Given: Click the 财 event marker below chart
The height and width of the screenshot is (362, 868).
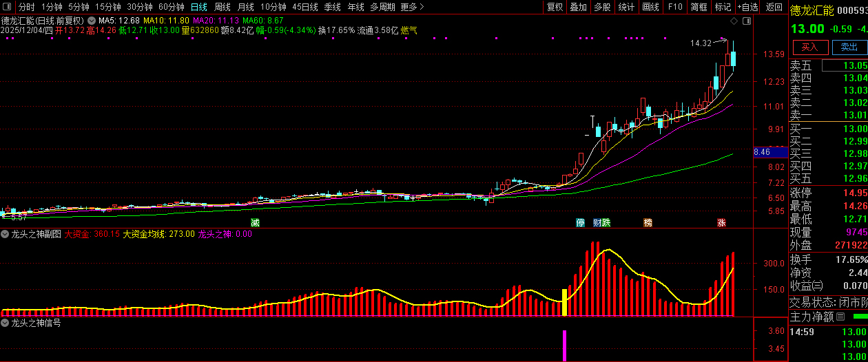Looking at the screenshot, I should (x=597, y=223).
